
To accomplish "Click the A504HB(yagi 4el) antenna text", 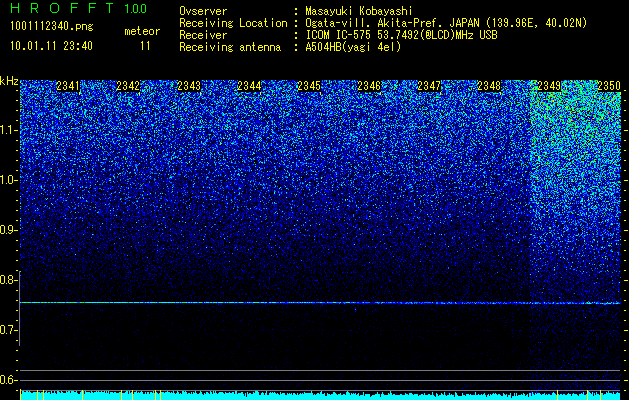I will point(353,47).
